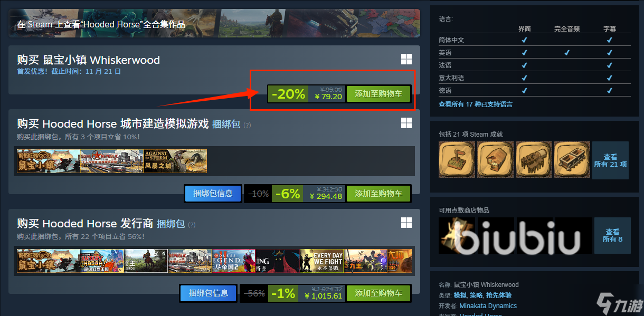Add the publisher bundle to the cart at ¥1,015.61
This screenshot has width=644, height=316.
(x=378, y=293)
